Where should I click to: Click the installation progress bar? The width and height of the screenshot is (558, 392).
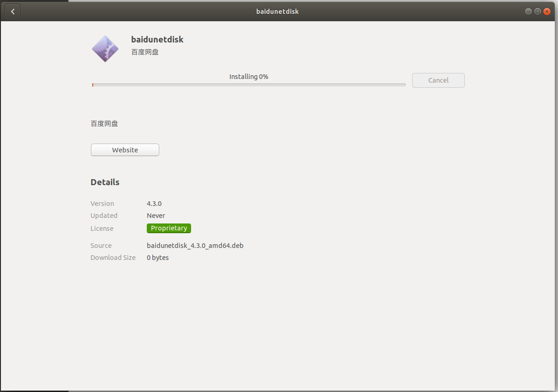[249, 85]
